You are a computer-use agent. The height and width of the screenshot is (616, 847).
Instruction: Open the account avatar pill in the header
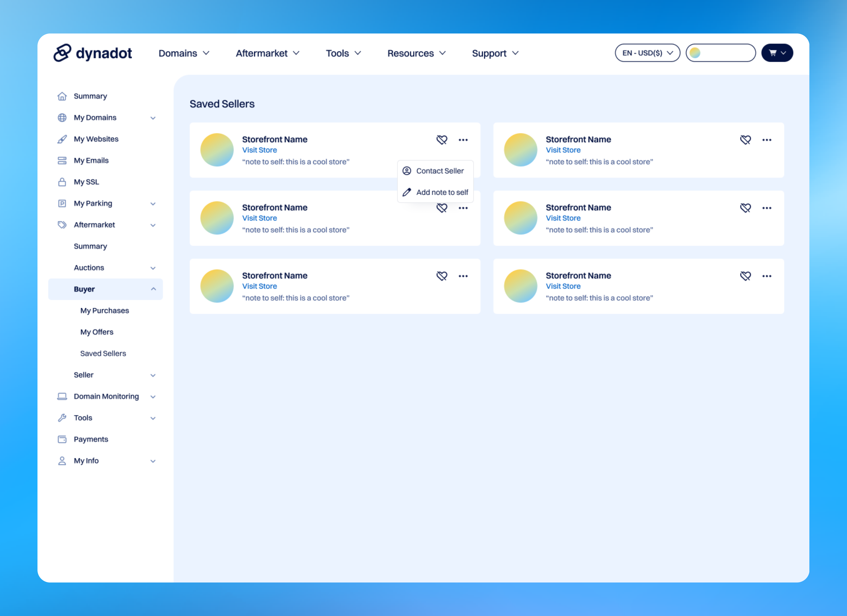[x=721, y=53]
